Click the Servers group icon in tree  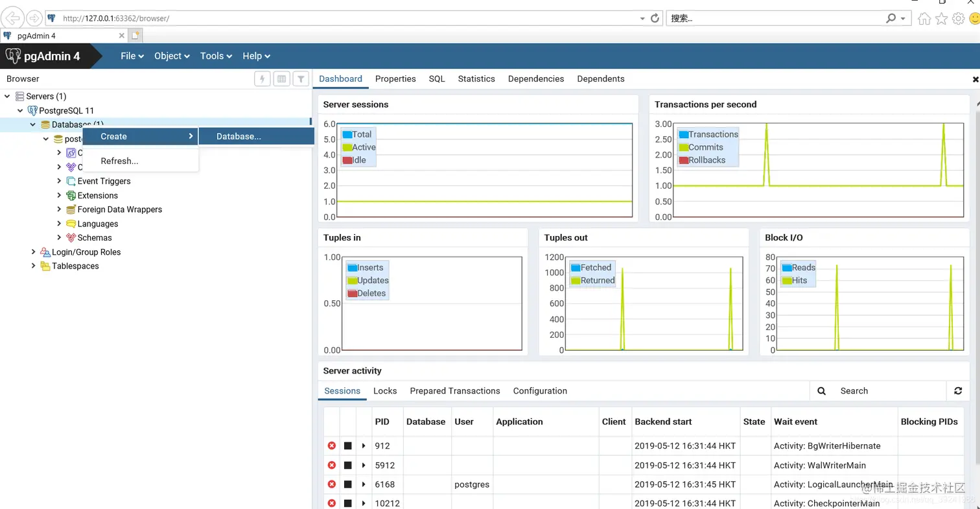pos(19,97)
